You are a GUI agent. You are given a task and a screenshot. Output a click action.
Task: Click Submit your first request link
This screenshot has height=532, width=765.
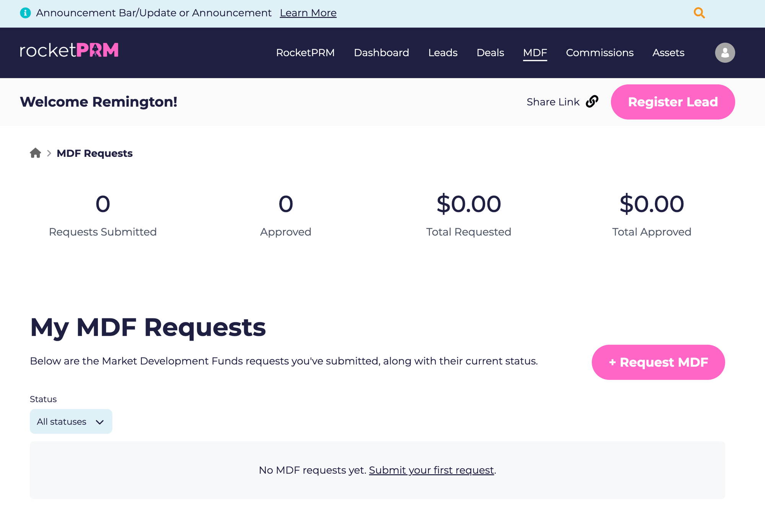point(431,470)
